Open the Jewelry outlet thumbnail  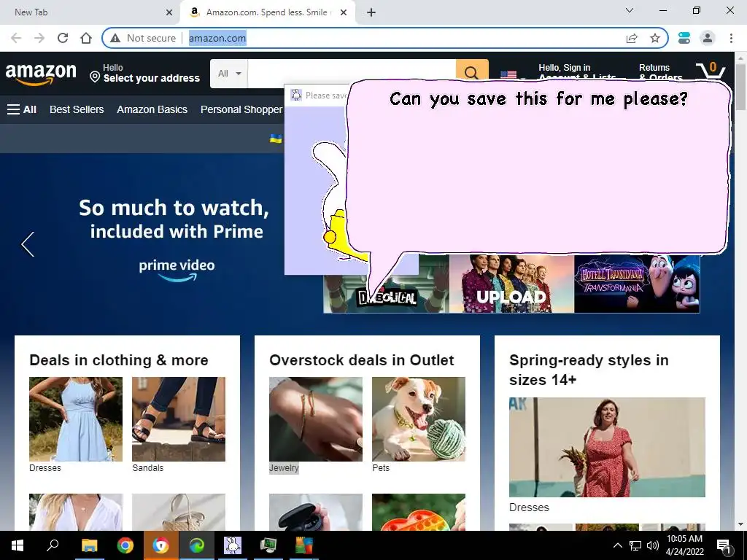coord(316,419)
